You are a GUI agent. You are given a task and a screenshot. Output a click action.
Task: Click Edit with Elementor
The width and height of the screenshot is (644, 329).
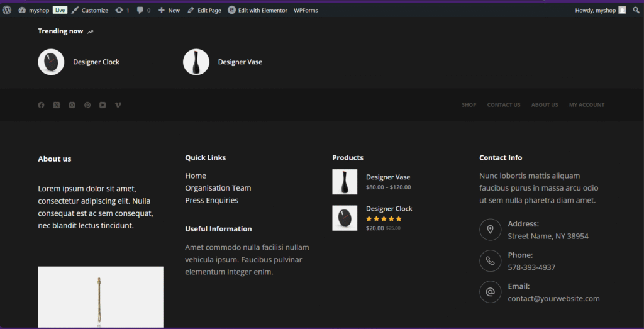[x=257, y=10]
